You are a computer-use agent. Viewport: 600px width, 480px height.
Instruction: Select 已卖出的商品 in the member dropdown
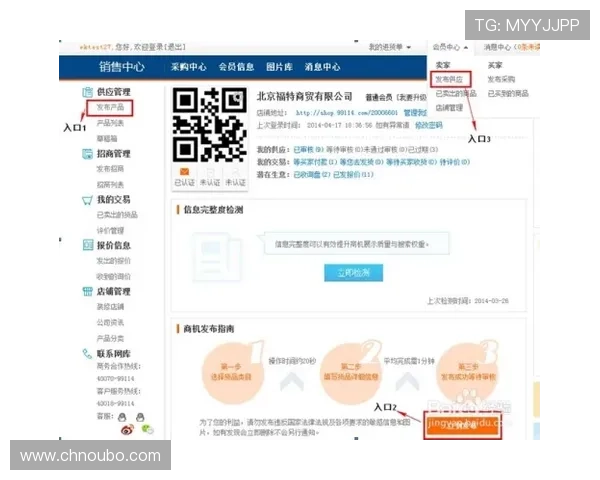point(456,93)
